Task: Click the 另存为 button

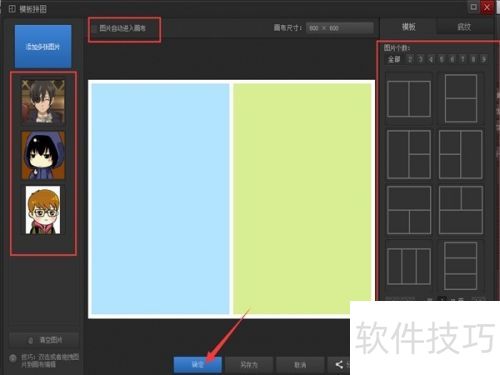Action: (249, 365)
